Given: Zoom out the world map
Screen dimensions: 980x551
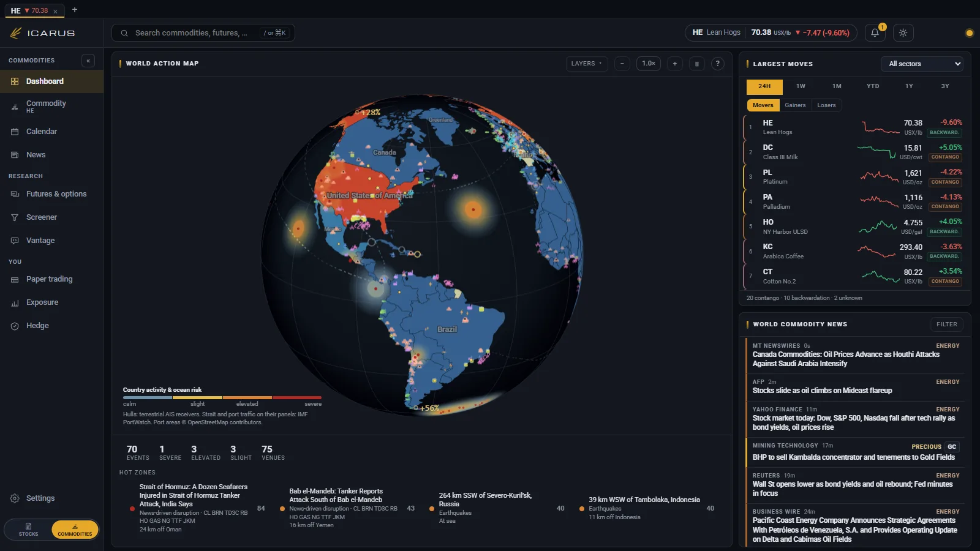Looking at the screenshot, I should pos(622,64).
